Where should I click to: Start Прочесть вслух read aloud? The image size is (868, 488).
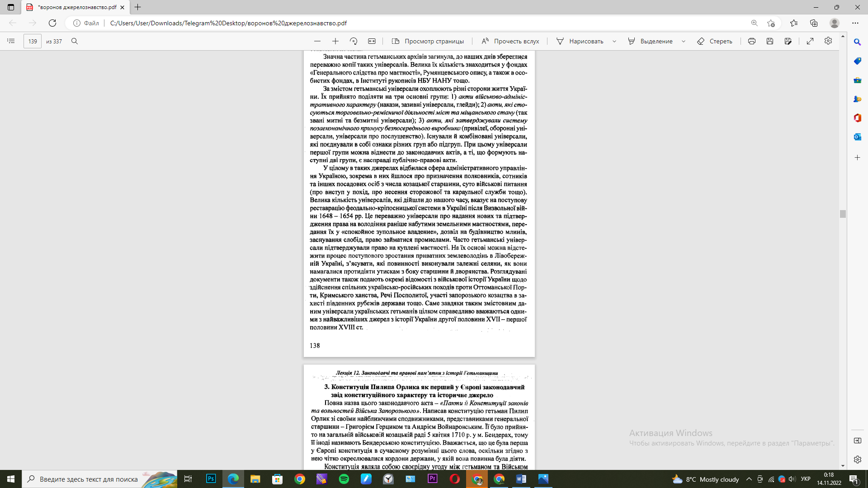click(510, 41)
